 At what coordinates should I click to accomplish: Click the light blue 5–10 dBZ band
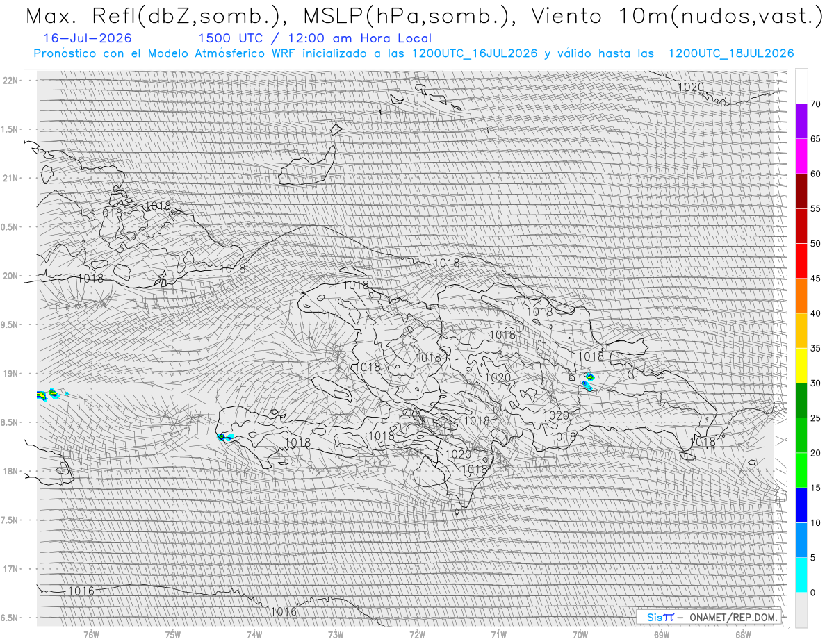pos(801,540)
